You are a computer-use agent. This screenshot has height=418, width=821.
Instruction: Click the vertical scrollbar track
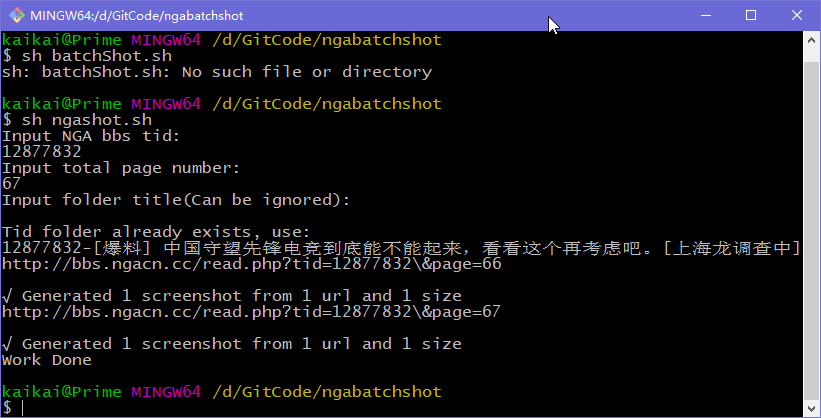tap(812, 224)
